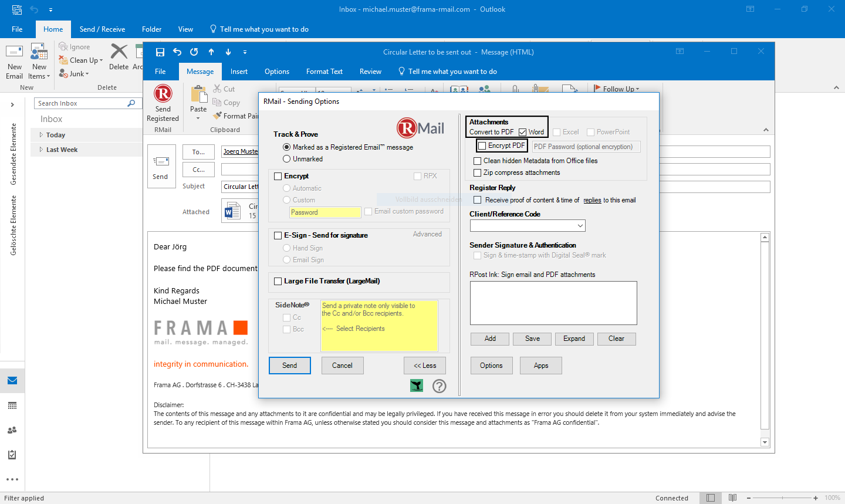Enable the Encrypt checkbox
The image size is (845, 504).
[x=278, y=176]
